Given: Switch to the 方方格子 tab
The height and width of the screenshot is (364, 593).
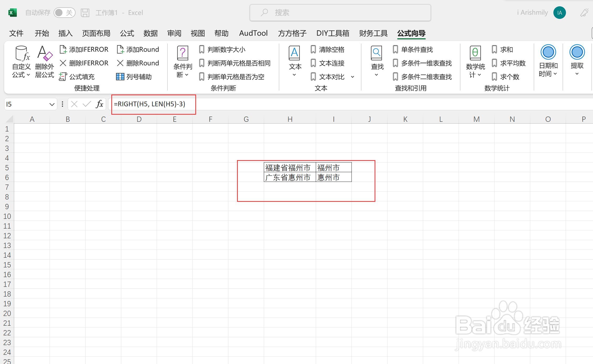Looking at the screenshot, I should [292, 33].
